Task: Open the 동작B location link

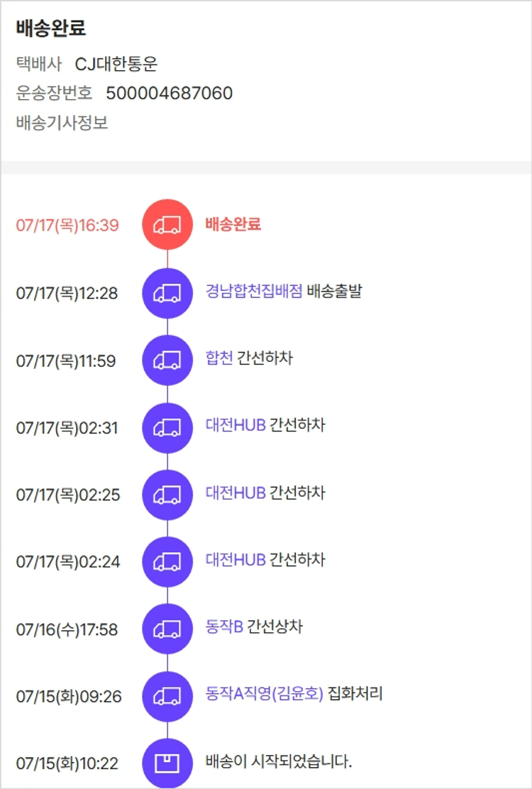Action: 224,627
